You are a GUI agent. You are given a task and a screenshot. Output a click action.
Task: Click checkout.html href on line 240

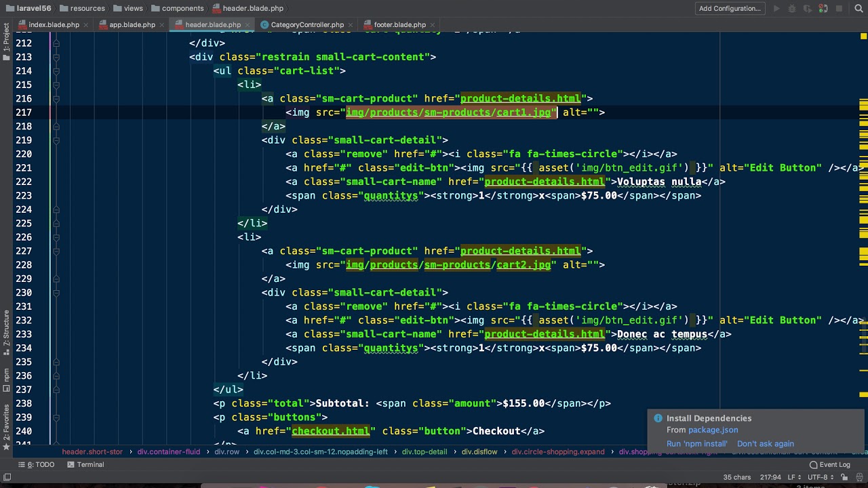(x=331, y=431)
